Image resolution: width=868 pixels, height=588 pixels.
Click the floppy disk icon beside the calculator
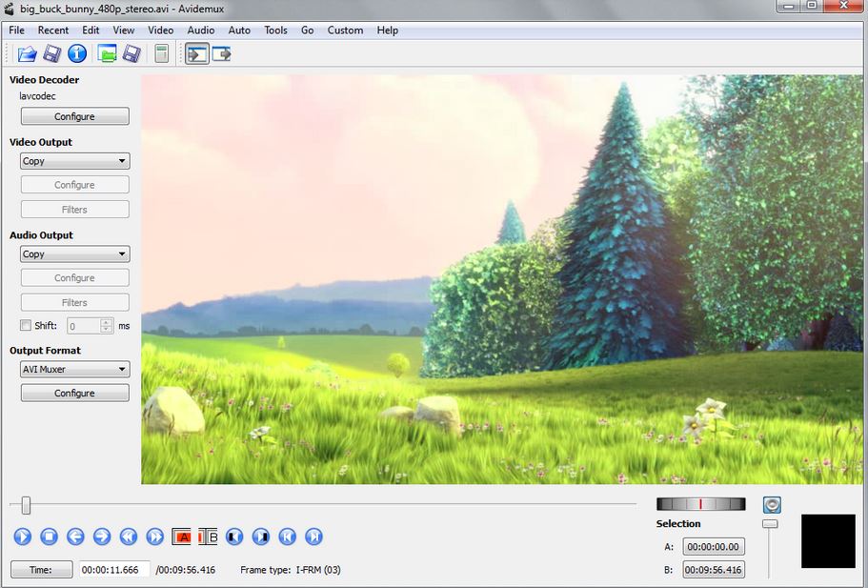point(131,53)
